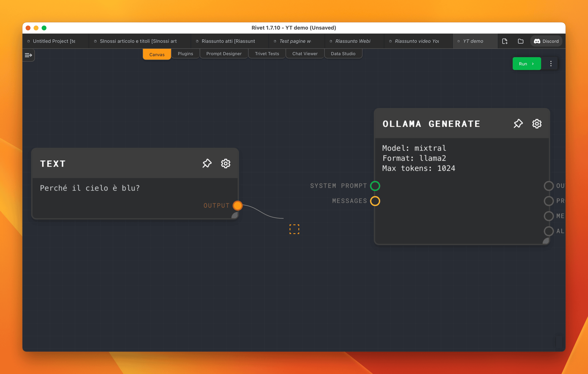Open Ollama Generate node settings gear
The height and width of the screenshot is (374, 588).
tap(537, 124)
